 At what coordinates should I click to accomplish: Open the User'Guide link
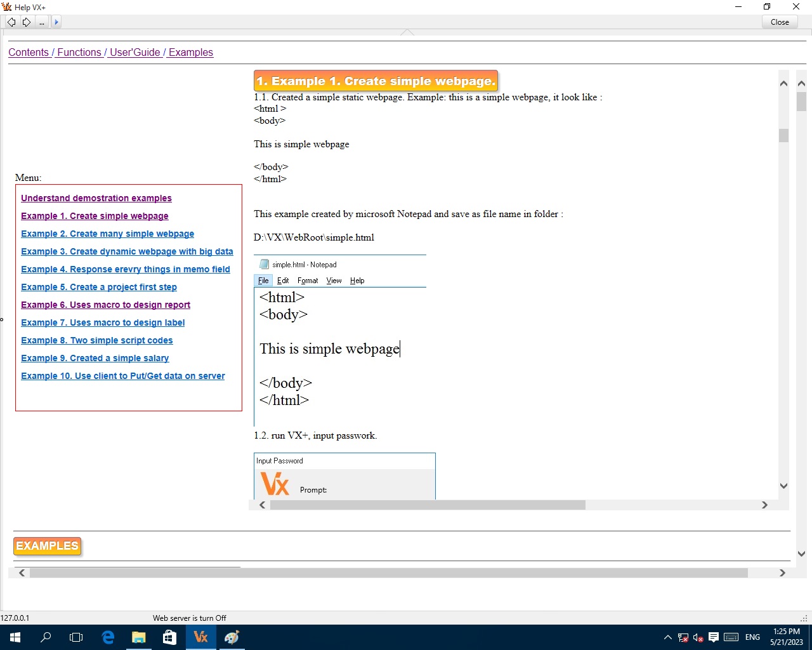[134, 53]
